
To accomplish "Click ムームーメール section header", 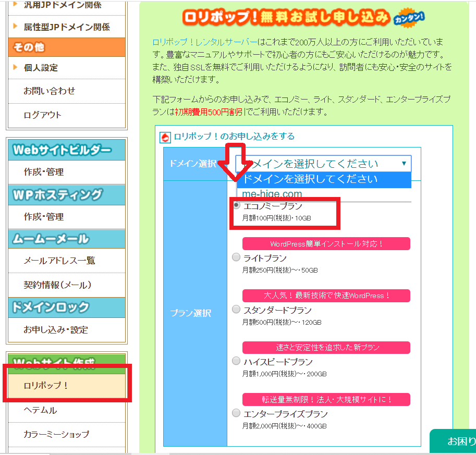I will (67, 239).
